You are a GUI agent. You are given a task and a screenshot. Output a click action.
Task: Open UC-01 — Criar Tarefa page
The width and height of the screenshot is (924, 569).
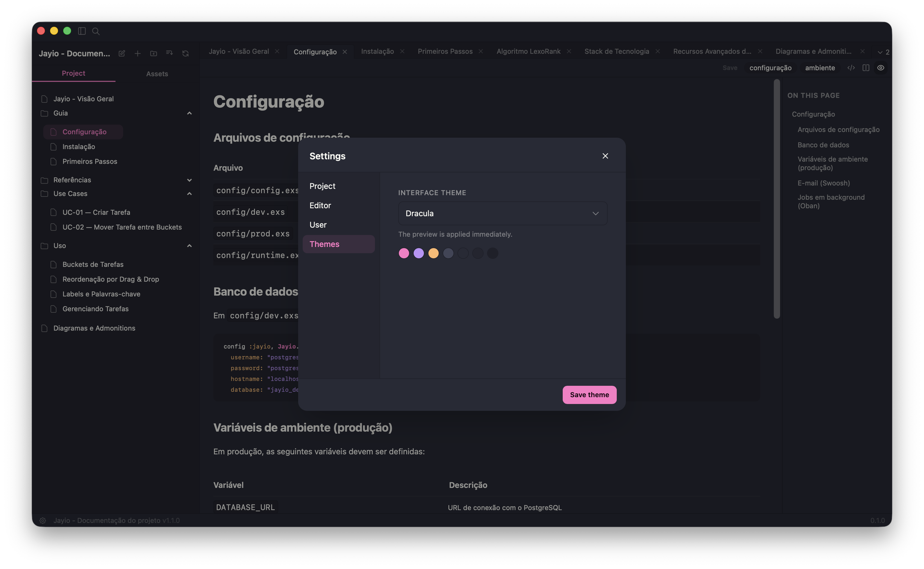(x=96, y=212)
